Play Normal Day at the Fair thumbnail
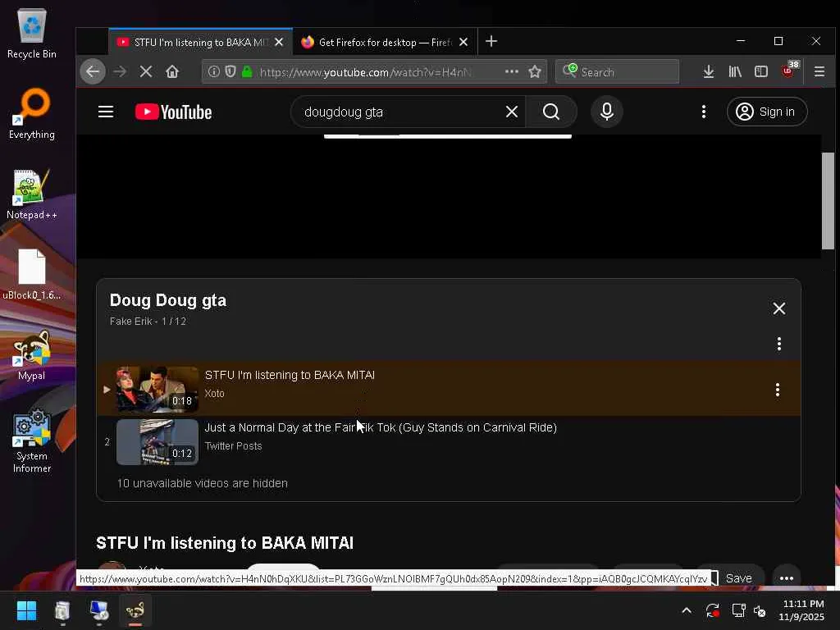Image resolution: width=840 pixels, height=630 pixels. [157, 442]
